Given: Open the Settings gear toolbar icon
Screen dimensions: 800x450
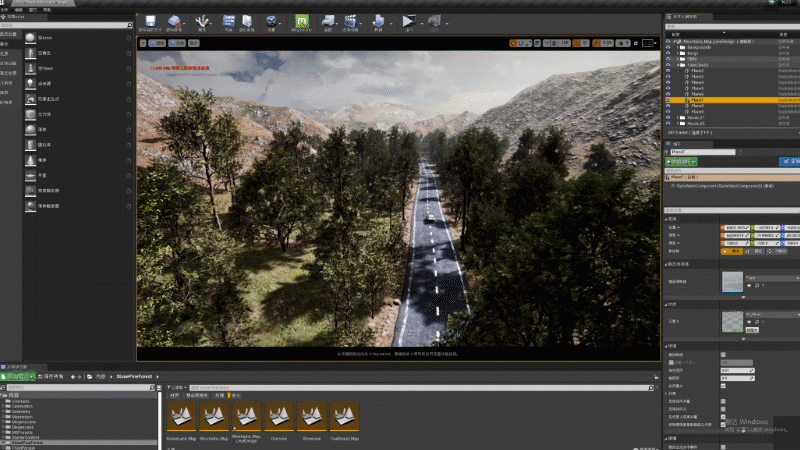Looking at the screenshot, I should [271, 21].
